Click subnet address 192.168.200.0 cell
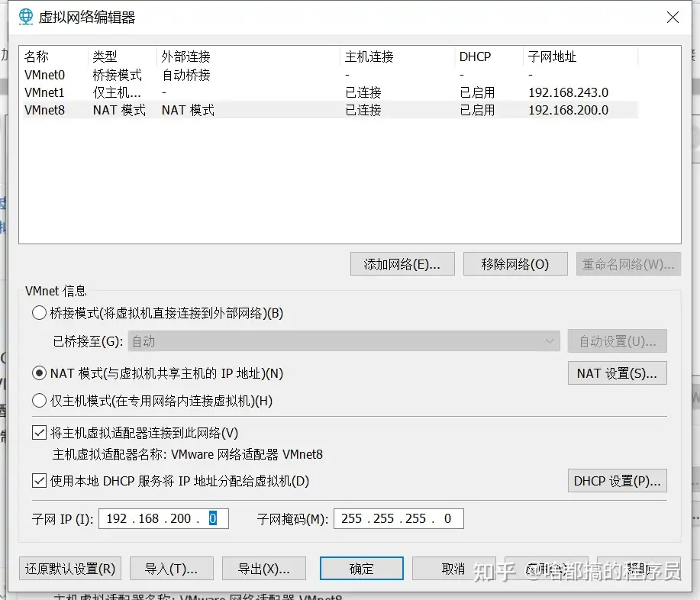 [x=568, y=110]
